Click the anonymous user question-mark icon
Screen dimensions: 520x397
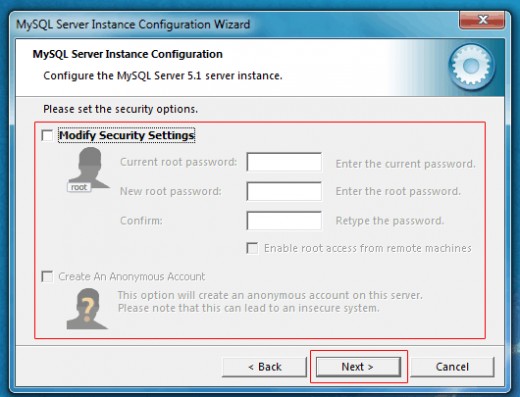pos(87,309)
